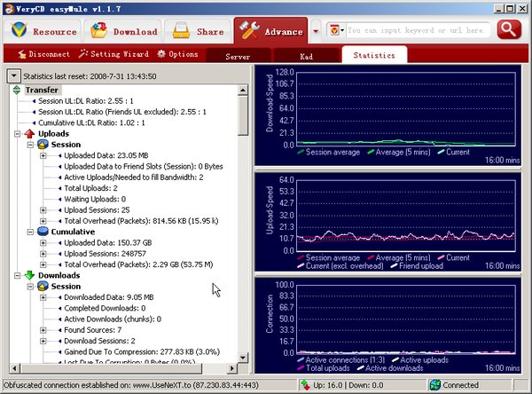Click the tree vertical scrollbar thumb

click(x=243, y=115)
